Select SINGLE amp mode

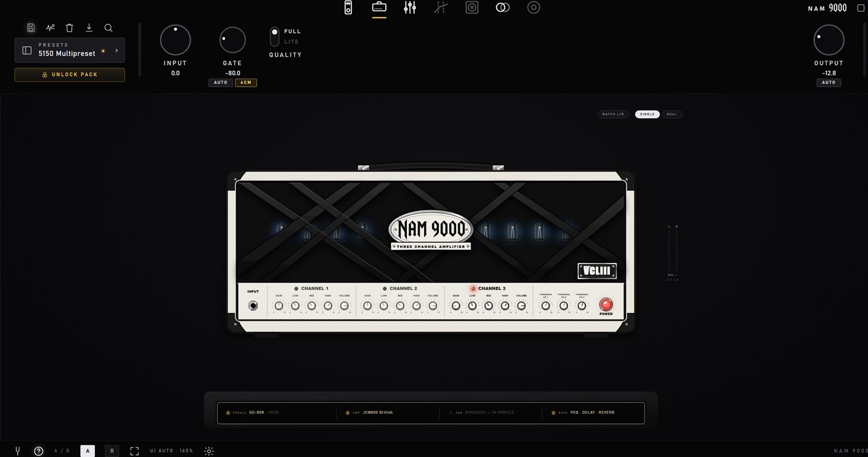[x=647, y=114]
